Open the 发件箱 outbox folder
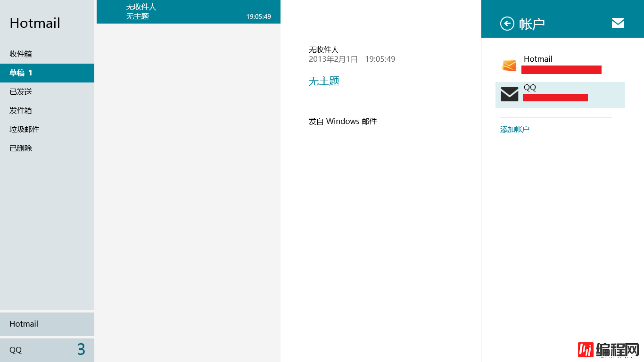The image size is (644, 362). pyautogui.click(x=47, y=110)
